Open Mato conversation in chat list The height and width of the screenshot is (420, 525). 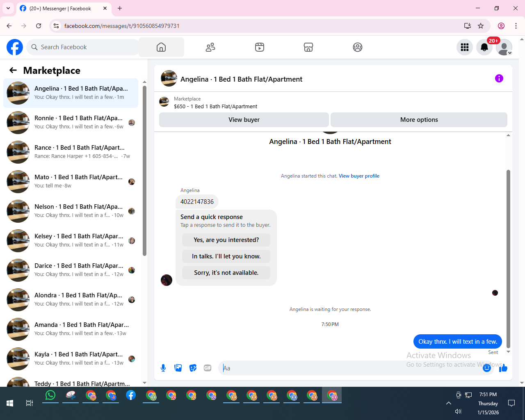(71, 182)
